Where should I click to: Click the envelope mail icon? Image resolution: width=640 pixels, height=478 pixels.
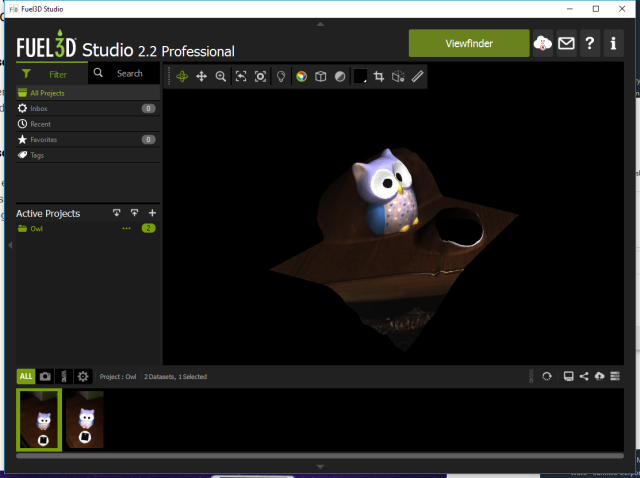coord(566,44)
